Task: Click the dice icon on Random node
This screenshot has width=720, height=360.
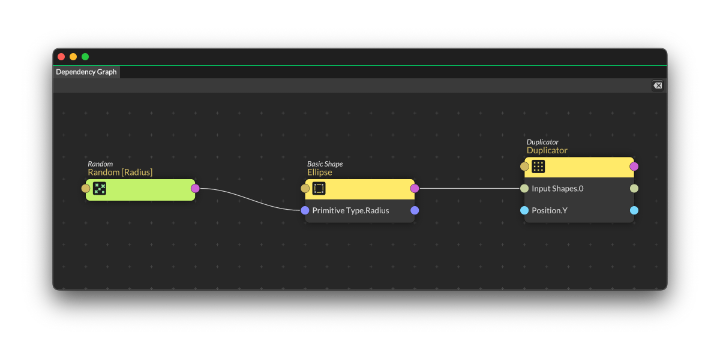Action: tap(100, 188)
